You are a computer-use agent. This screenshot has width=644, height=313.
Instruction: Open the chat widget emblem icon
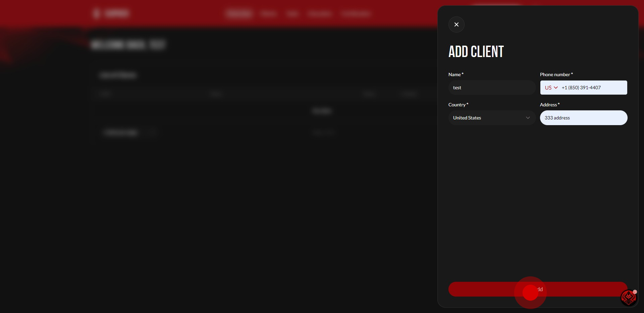(628, 298)
